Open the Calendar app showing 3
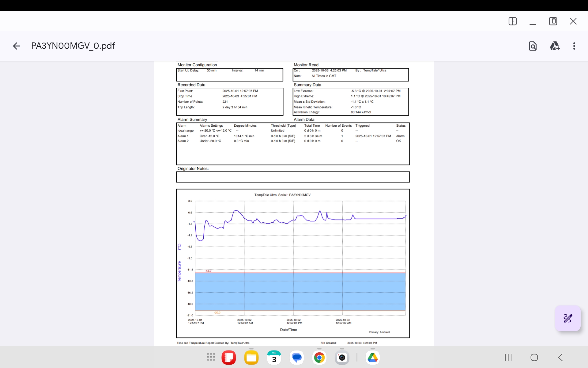This screenshot has width=588, height=368. [274, 358]
